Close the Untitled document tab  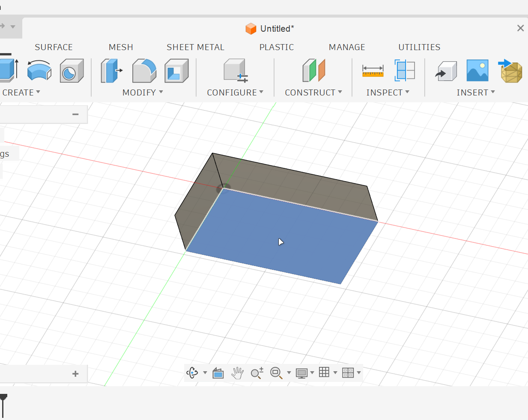(x=520, y=28)
